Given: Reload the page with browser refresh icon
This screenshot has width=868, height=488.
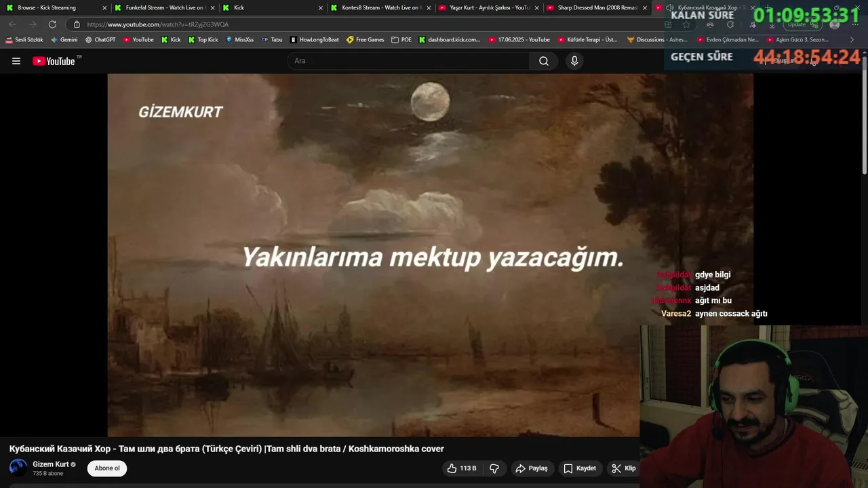Looking at the screenshot, I should [52, 24].
